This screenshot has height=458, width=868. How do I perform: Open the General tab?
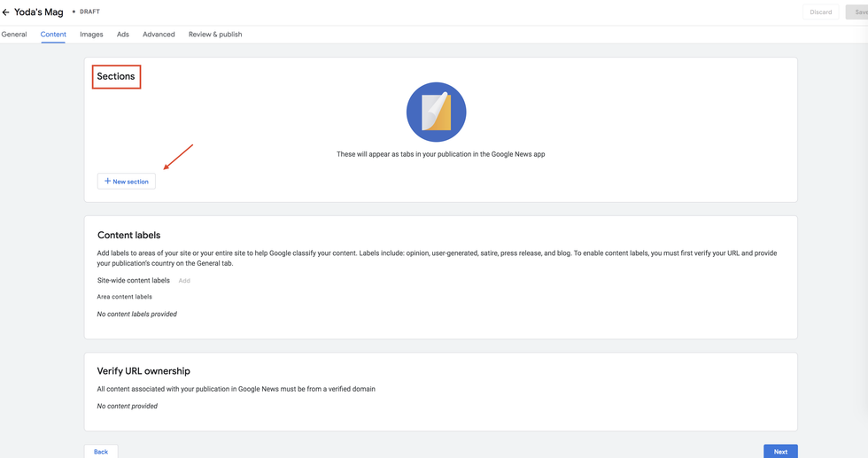[x=14, y=35]
